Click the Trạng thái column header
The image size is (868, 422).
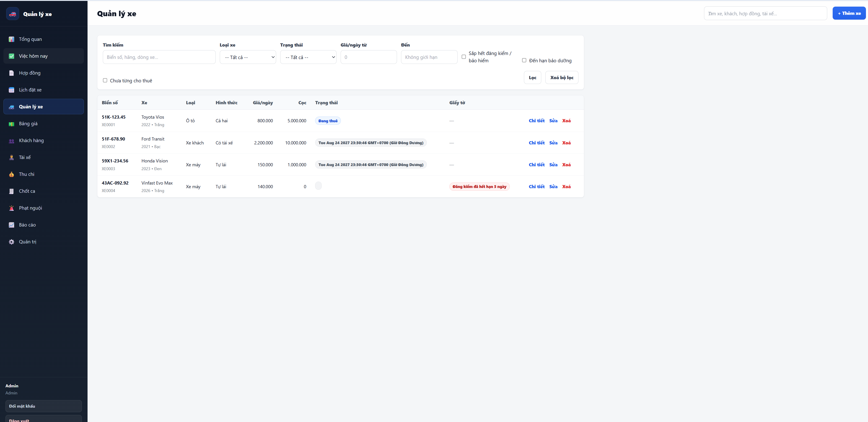pyautogui.click(x=326, y=102)
